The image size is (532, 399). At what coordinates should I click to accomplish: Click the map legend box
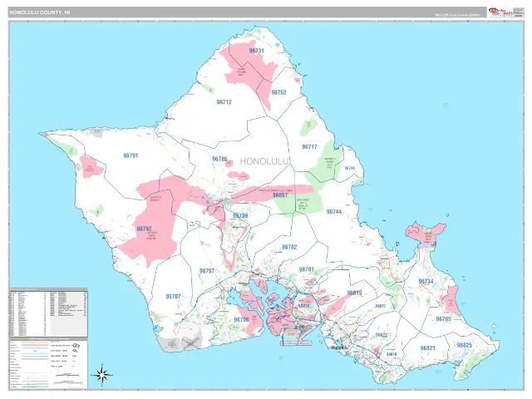48,363
